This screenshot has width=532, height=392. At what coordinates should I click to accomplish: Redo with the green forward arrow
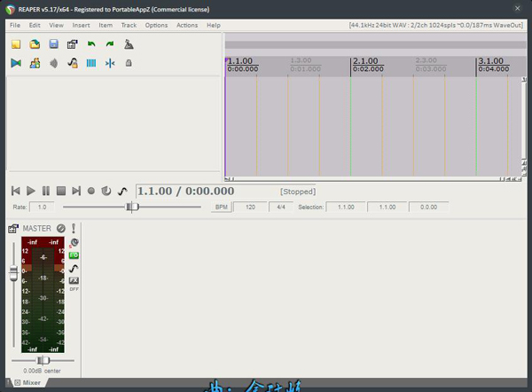pos(110,44)
